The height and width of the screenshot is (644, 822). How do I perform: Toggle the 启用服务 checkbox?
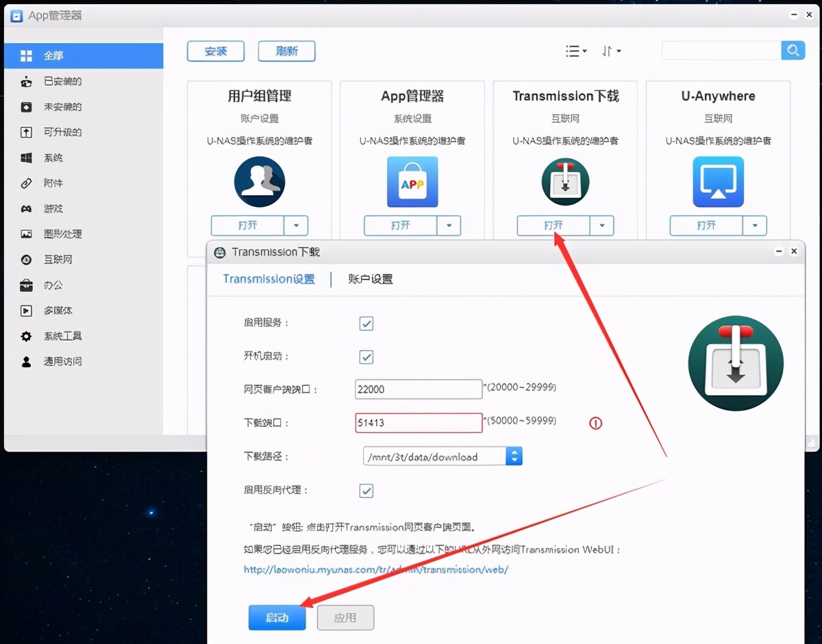tap(366, 323)
